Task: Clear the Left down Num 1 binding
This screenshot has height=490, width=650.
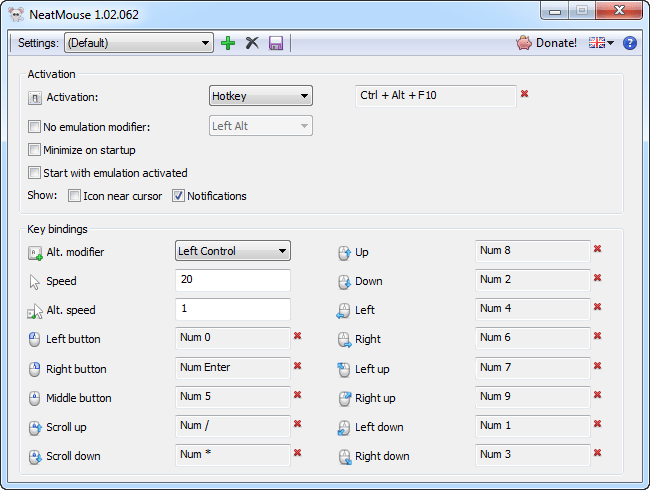Action: click(597, 423)
